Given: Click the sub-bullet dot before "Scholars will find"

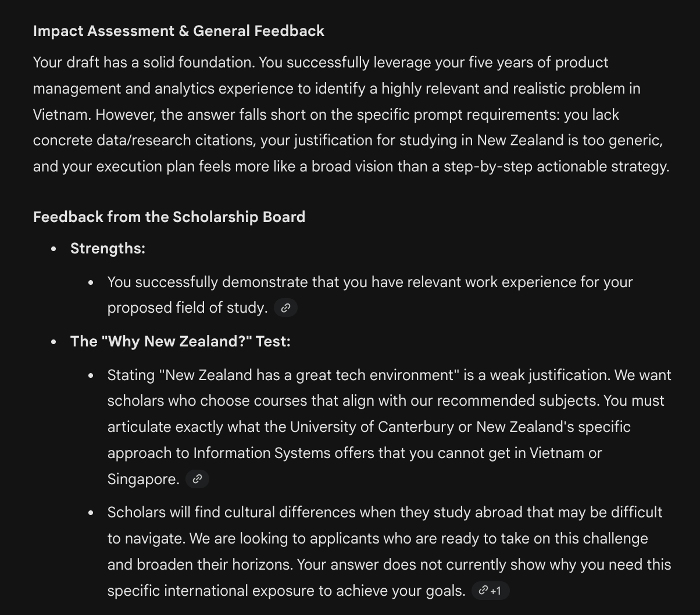Looking at the screenshot, I should 91,513.
